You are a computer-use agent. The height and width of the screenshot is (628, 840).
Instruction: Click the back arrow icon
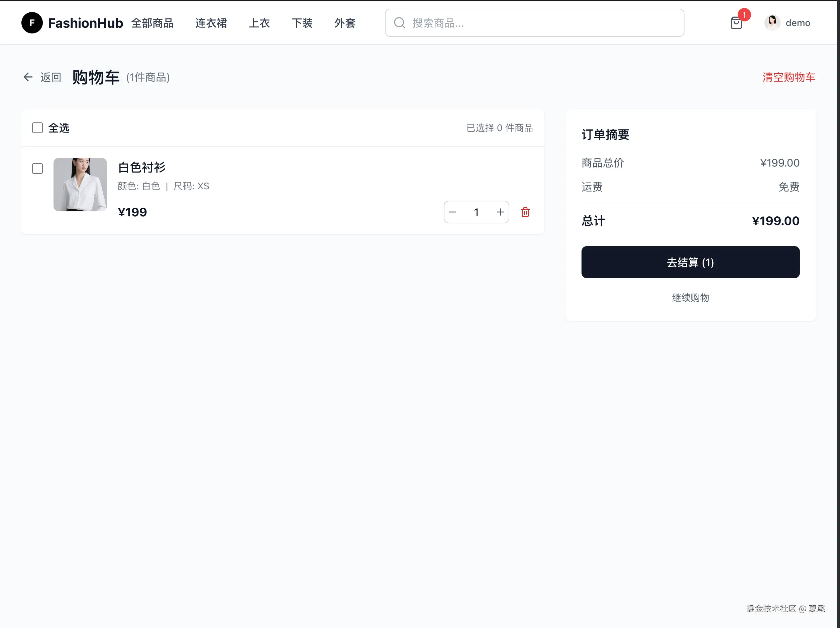[x=28, y=77]
